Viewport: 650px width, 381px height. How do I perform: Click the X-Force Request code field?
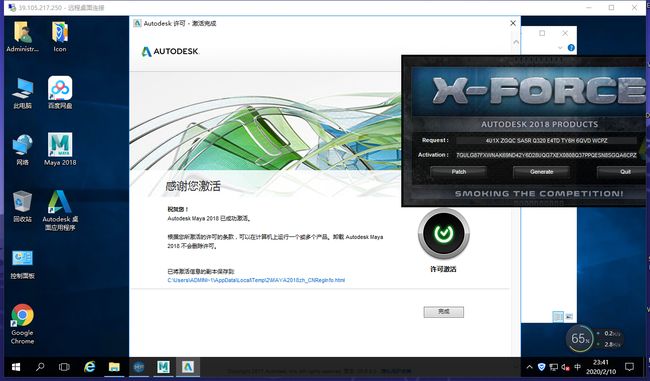pos(546,141)
